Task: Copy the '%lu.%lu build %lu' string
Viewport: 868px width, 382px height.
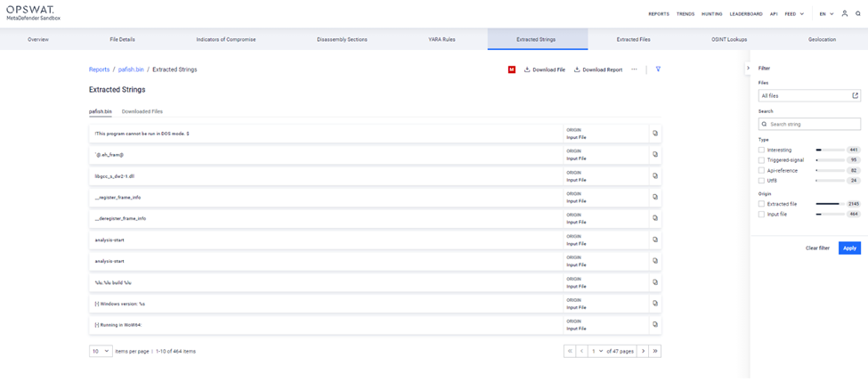Action: coord(655,281)
